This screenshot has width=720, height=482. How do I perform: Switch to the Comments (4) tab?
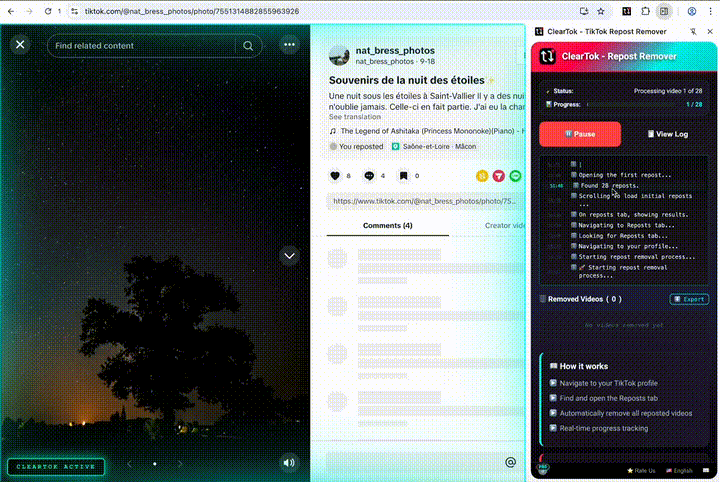click(388, 225)
